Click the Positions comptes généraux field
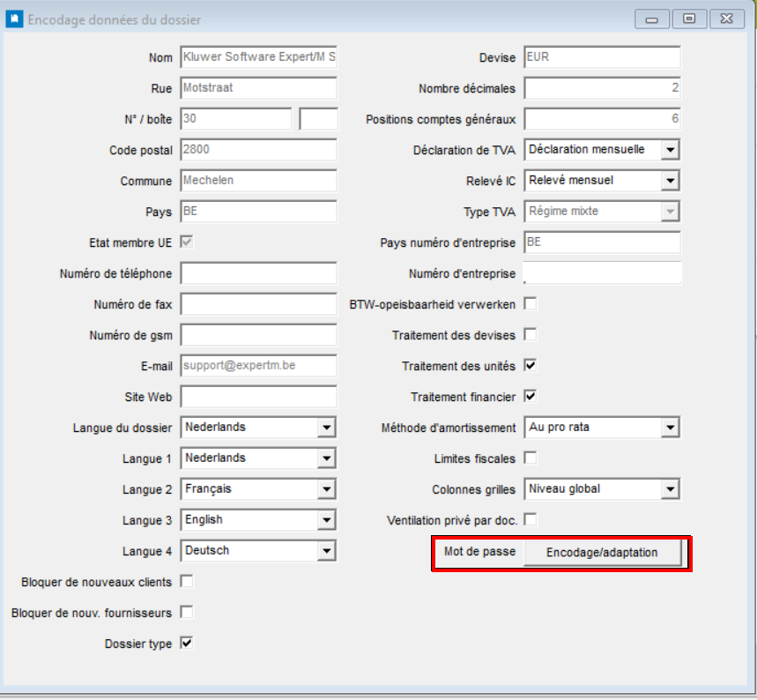Screen dimensions: 757x700 point(602,119)
